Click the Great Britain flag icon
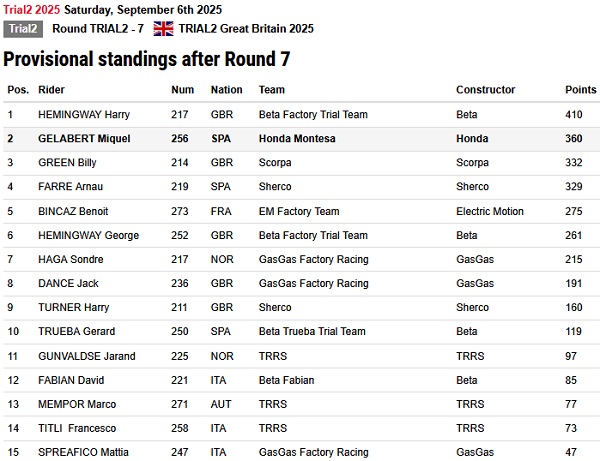Screen dimensions: 600x461 pyautogui.click(x=163, y=29)
